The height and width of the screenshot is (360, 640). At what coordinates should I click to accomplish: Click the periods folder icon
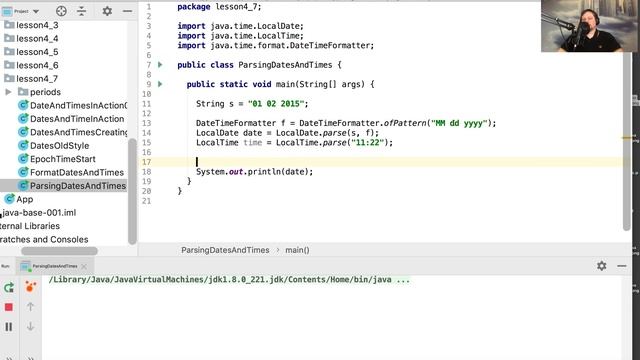(23, 92)
